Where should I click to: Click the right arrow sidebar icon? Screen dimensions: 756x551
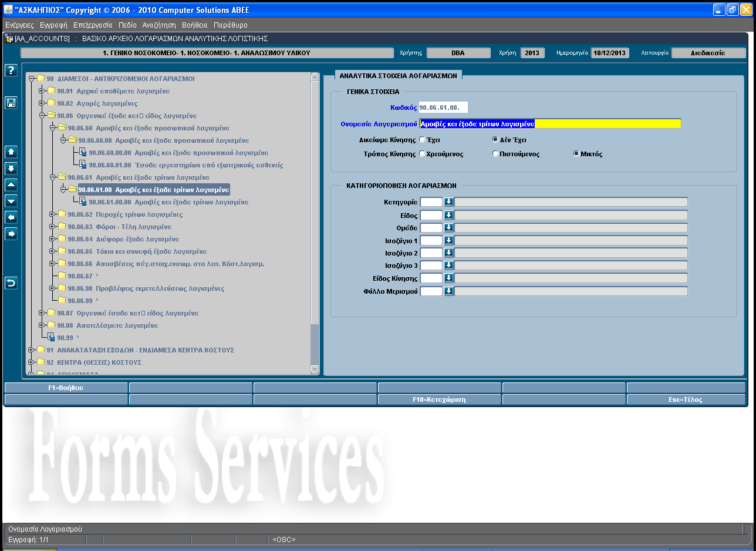11,234
